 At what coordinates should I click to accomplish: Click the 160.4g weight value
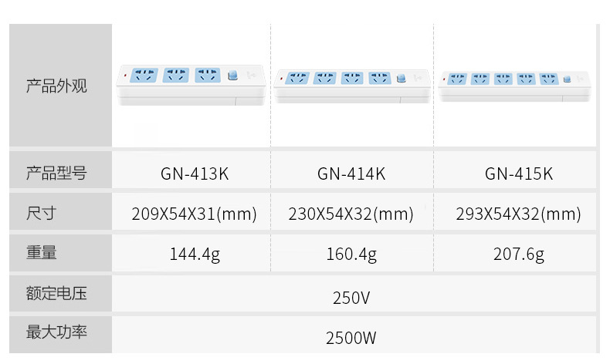[351, 254]
